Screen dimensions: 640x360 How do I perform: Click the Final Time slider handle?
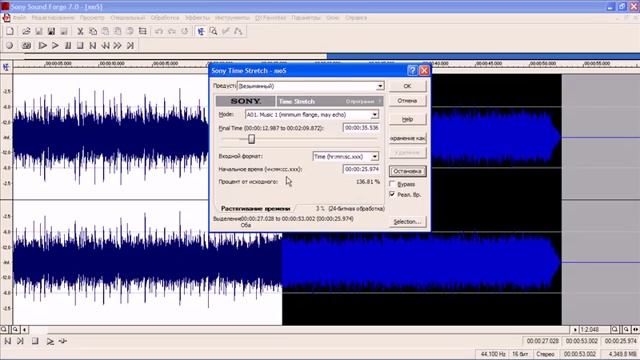(x=251, y=139)
